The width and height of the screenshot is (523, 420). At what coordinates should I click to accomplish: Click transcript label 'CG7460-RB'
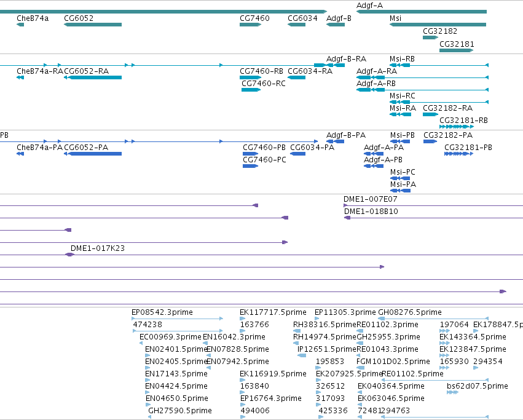pyautogui.click(x=262, y=71)
